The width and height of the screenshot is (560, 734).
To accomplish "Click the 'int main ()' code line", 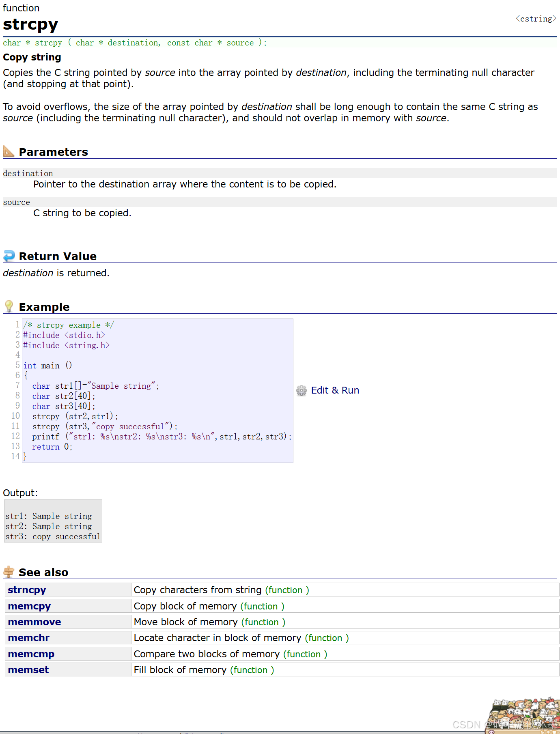I will point(48,366).
